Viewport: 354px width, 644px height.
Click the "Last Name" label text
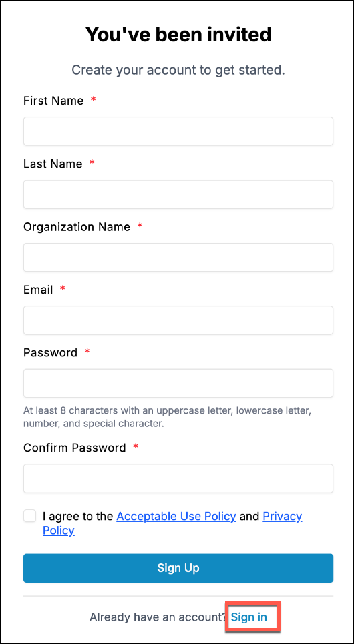click(53, 164)
